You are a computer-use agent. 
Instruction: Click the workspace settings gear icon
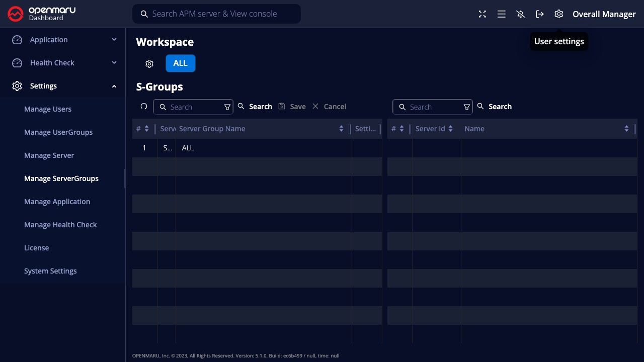149,64
